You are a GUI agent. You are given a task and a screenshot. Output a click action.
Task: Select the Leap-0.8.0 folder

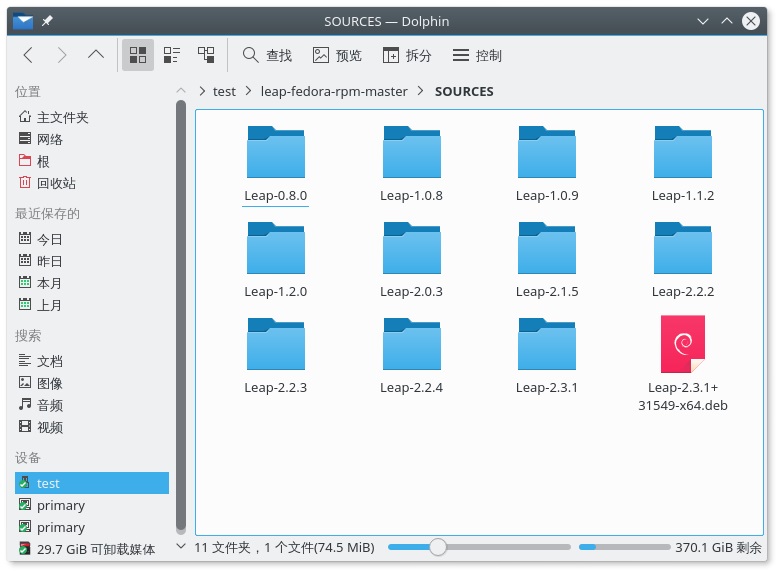click(x=276, y=164)
